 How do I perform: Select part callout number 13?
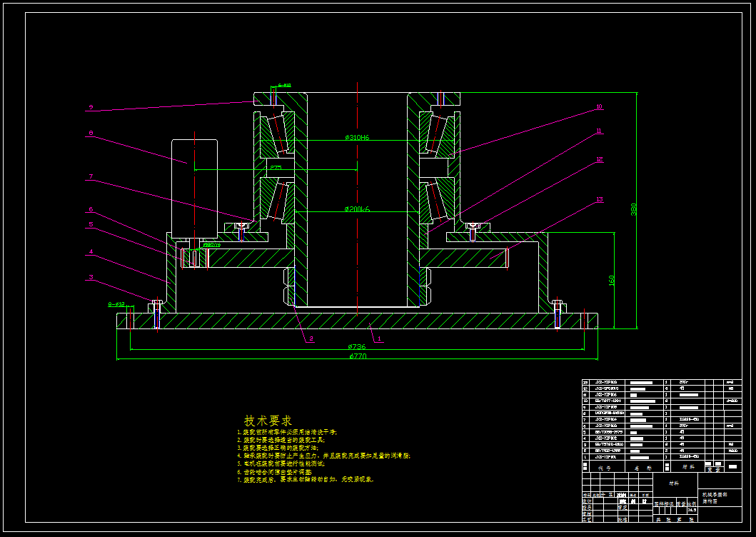pyautogui.click(x=600, y=199)
